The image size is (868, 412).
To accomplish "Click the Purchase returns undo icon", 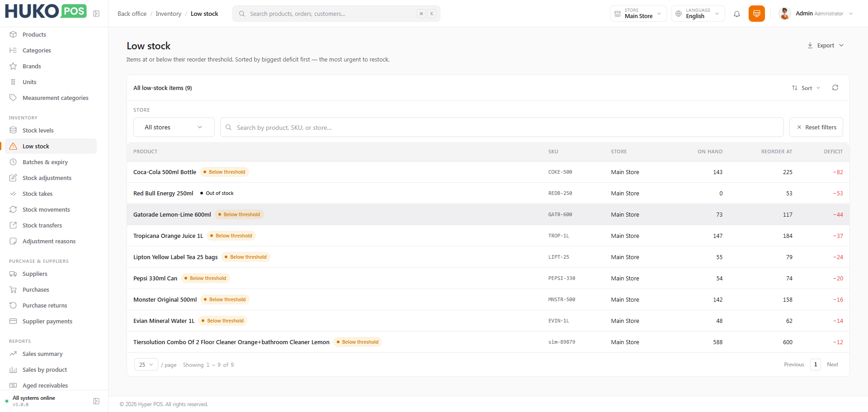I will (13, 305).
